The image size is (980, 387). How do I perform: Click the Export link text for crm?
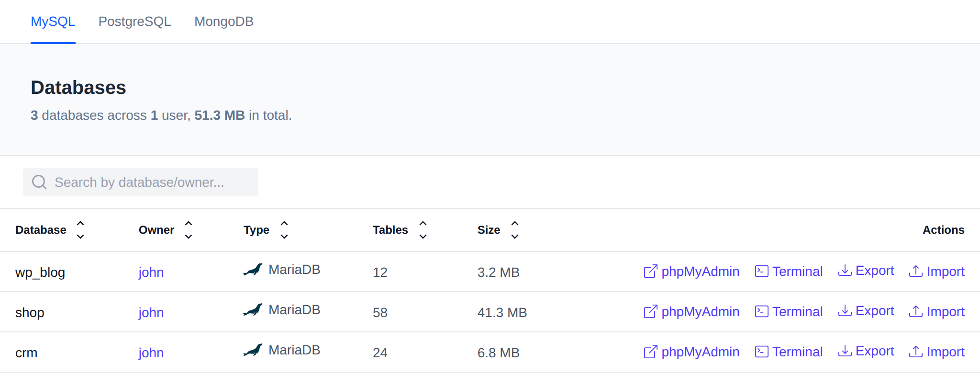[x=875, y=351]
